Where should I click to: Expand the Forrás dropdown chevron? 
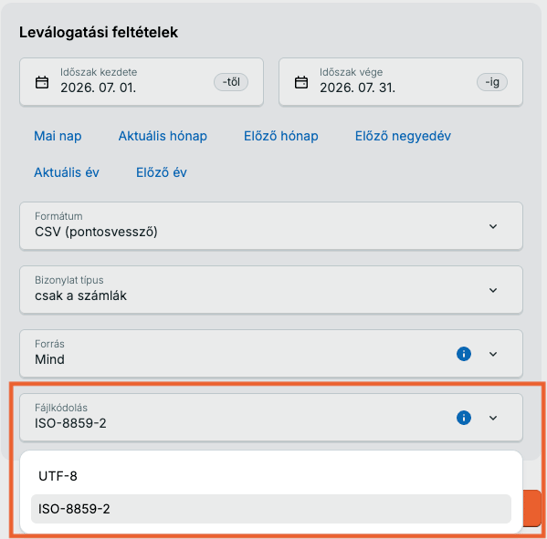(493, 354)
